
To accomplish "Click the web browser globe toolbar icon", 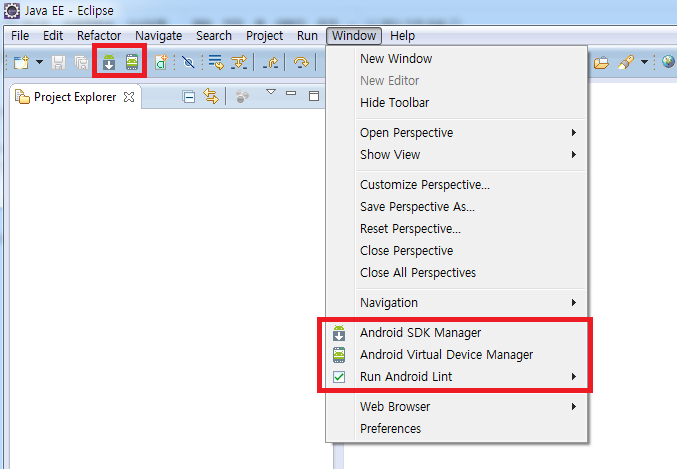I will (x=668, y=62).
